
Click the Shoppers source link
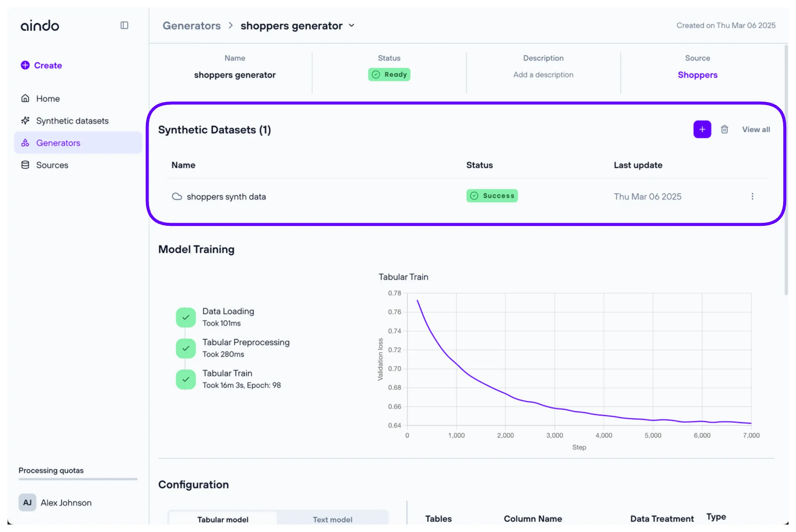click(697, 75)
